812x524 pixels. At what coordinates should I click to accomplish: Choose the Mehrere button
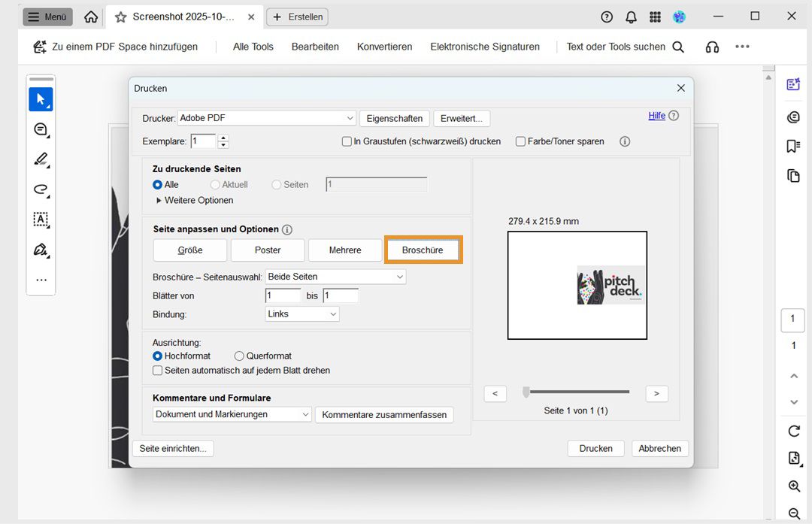[345, 250]
